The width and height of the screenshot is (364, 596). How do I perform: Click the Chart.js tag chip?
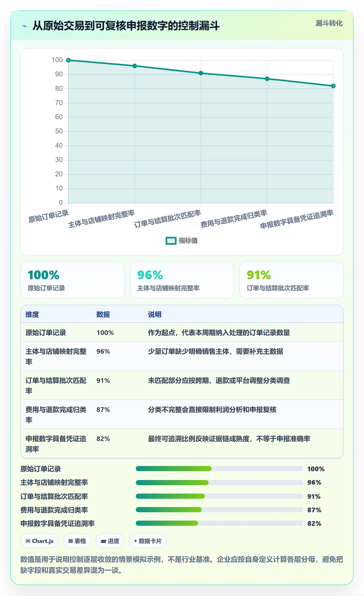pyautogui.click(x=40, y=541)
